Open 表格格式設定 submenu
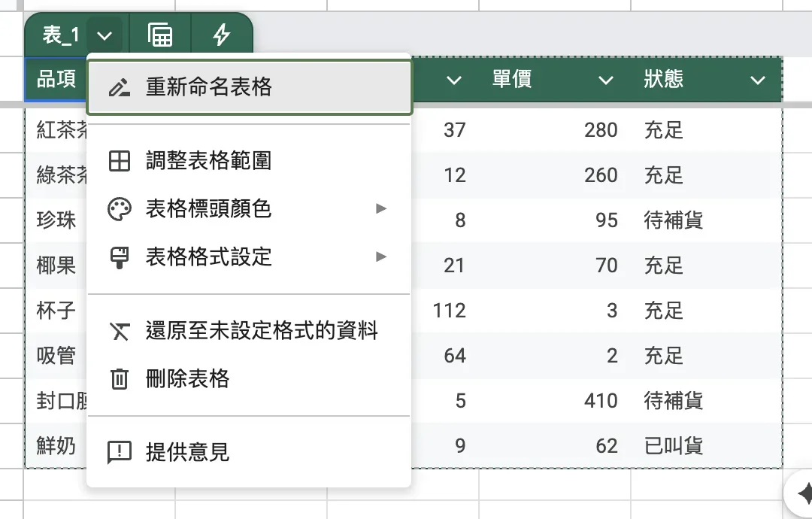This screenshot has width=812, height=519. click(x=249, y=256)
